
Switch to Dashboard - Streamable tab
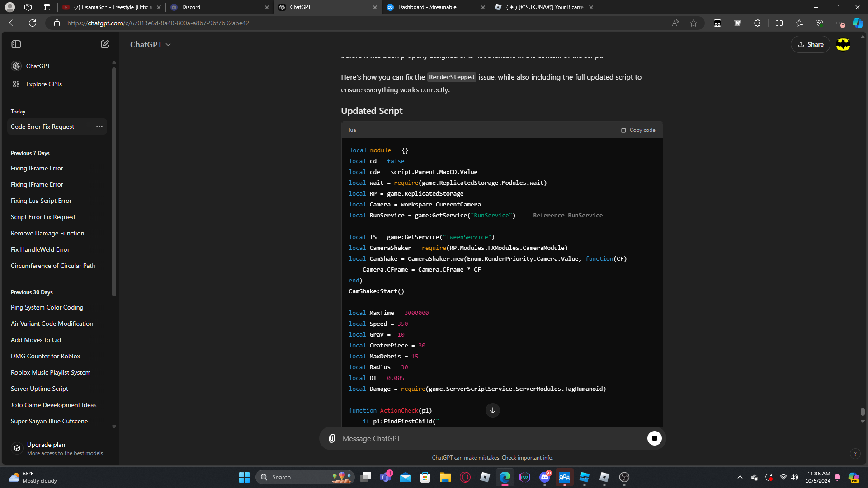[x=427, y=7]
